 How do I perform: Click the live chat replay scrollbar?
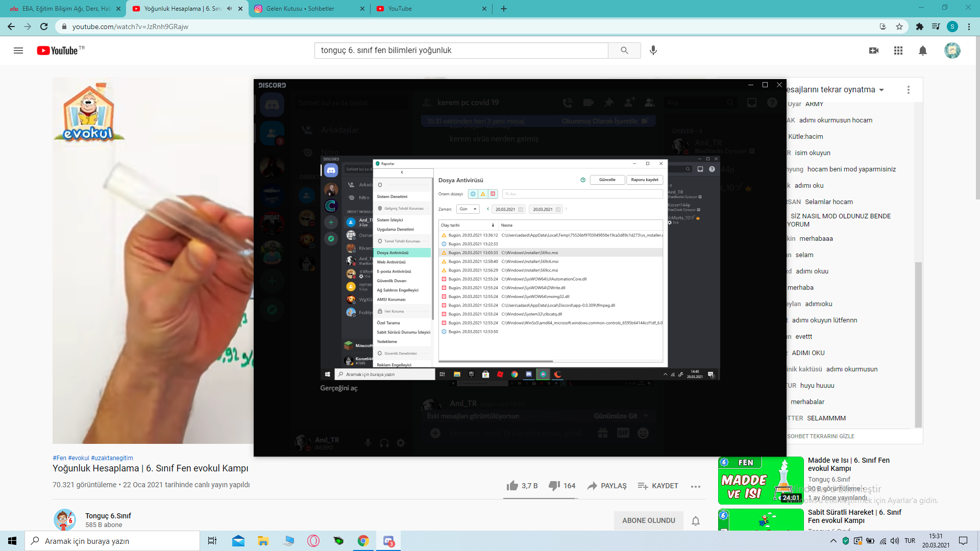coord(918,345)
